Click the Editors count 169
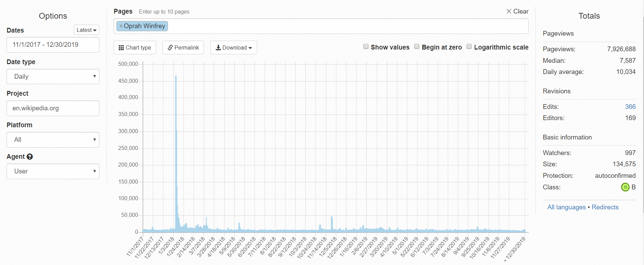The image size is (644, 265). (x=630, y=118)
